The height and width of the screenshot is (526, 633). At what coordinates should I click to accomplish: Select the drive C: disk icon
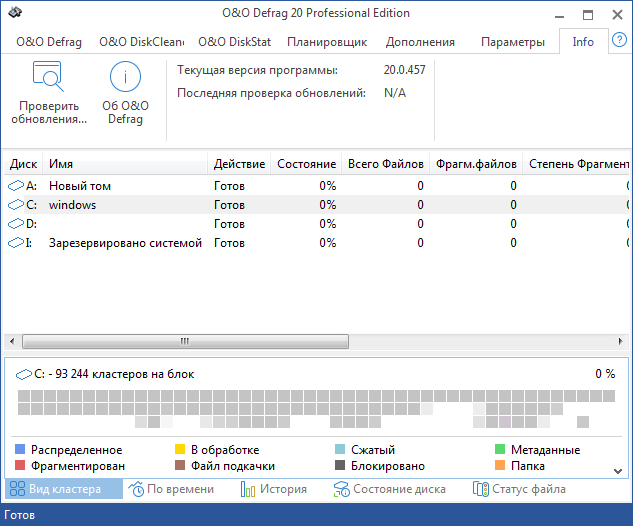(16, 205)
